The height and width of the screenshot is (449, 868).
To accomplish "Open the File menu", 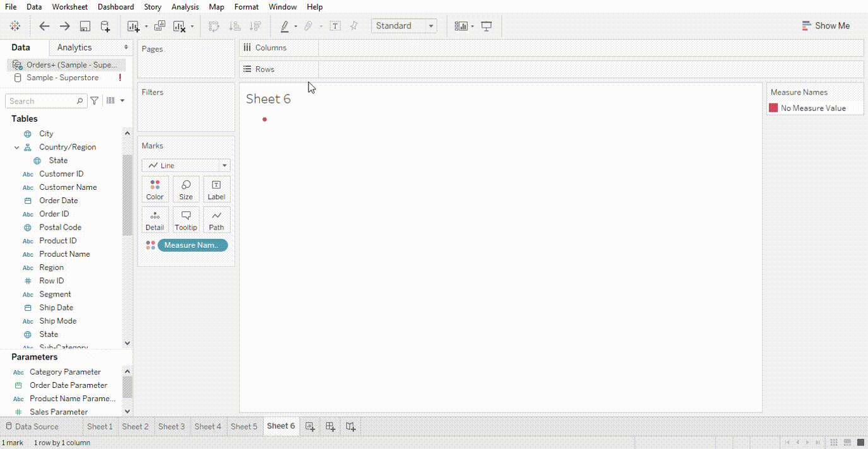I will tap(11, 7).
